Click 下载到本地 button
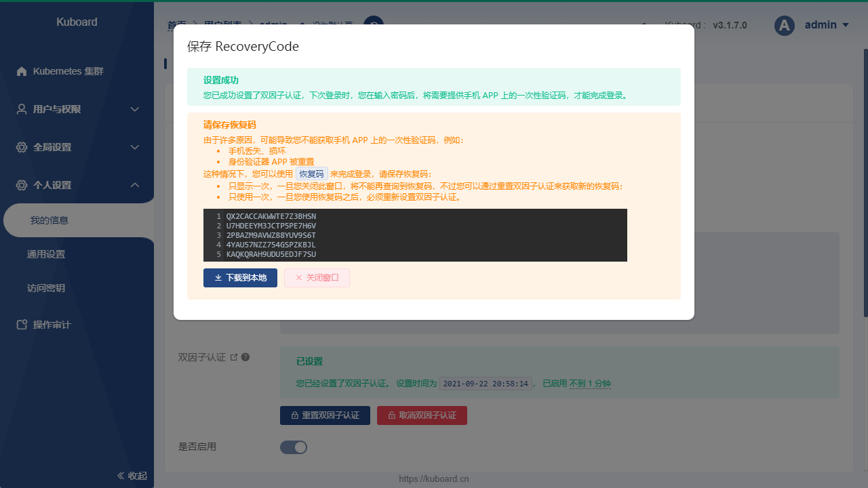 click(x=240, y=278)
